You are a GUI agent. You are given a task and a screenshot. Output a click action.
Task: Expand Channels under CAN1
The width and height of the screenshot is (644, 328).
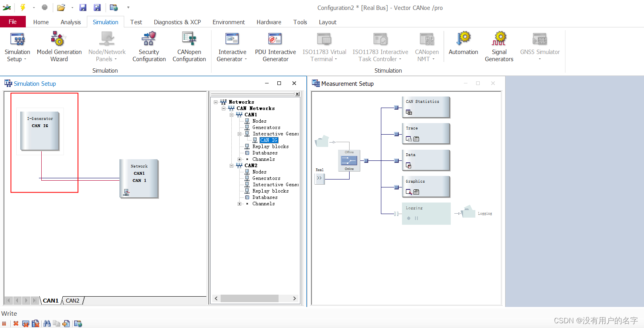[x=239, y=159]
